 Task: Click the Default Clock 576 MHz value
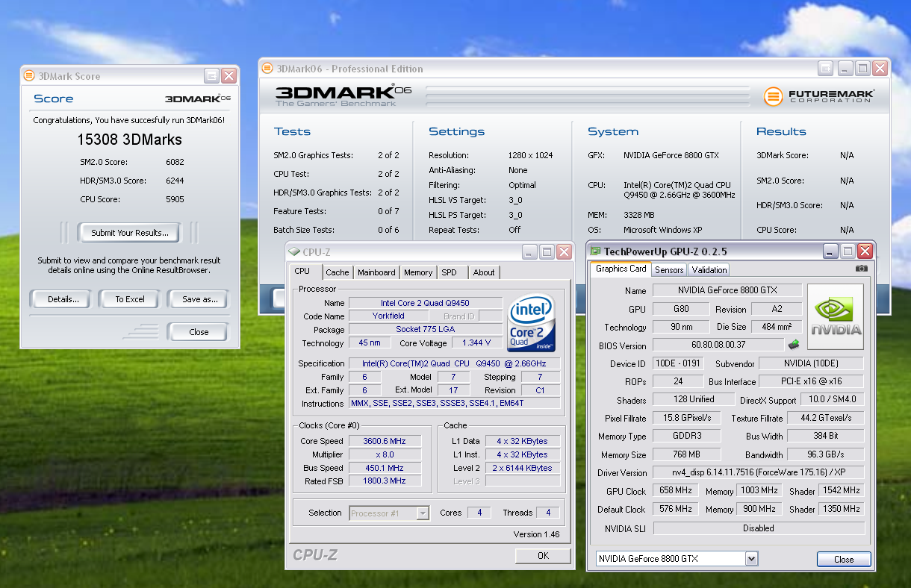pos(675,509)
